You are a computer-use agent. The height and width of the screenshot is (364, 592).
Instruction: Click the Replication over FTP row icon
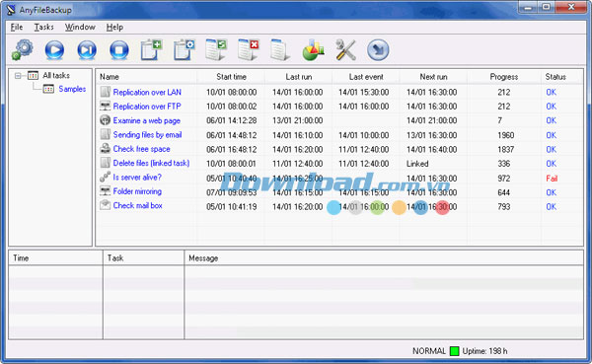(x=106, y=107)
